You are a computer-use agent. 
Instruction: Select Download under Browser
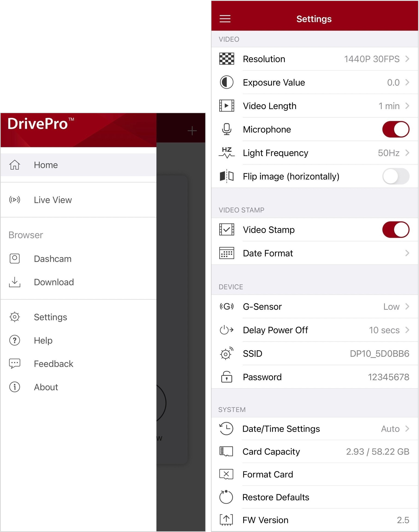pyautogui.click(x=78, y=282)
